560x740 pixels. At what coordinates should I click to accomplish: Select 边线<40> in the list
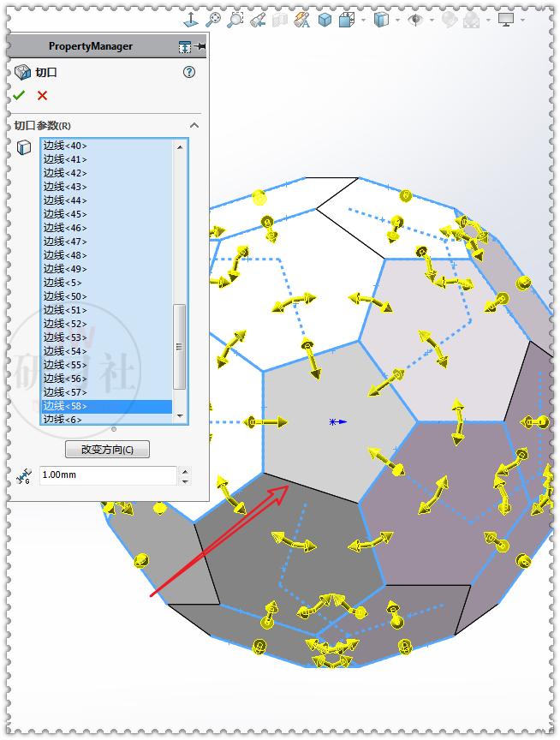(107, 146)
